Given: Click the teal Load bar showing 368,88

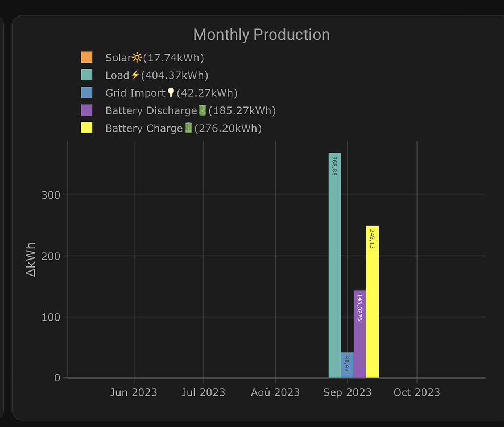Looking at the screenshot, I should (x=334, y=262).
